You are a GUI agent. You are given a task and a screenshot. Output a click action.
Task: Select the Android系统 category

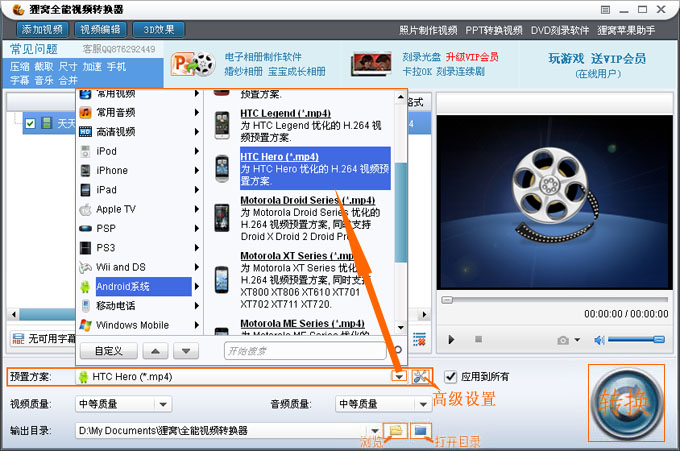(144, 287)
